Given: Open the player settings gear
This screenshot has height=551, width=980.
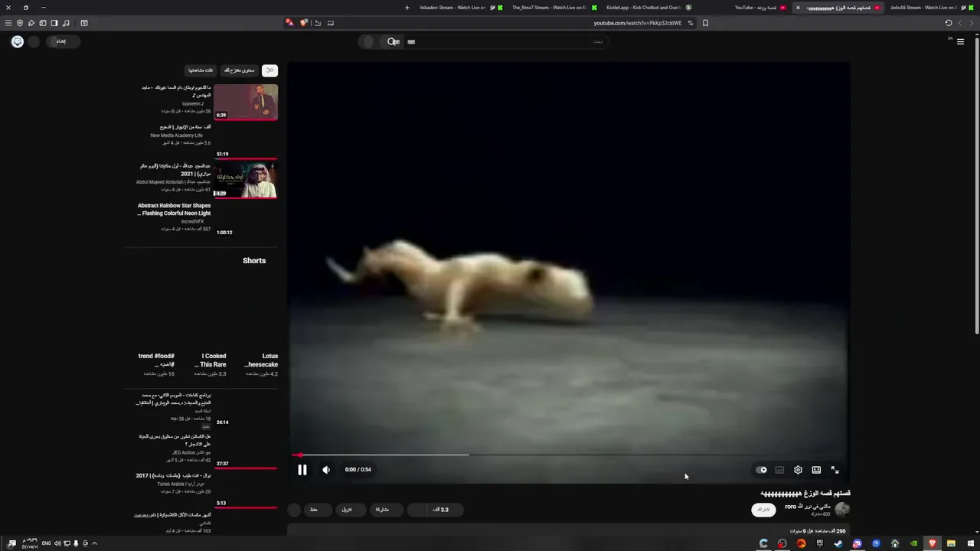Looking at the screenshot, I should coord(798,470).
